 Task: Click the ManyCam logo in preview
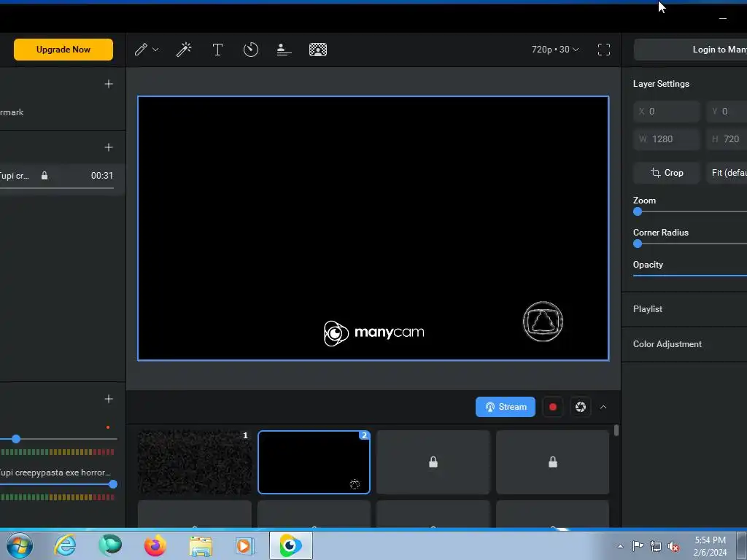[x=374, y=332]
